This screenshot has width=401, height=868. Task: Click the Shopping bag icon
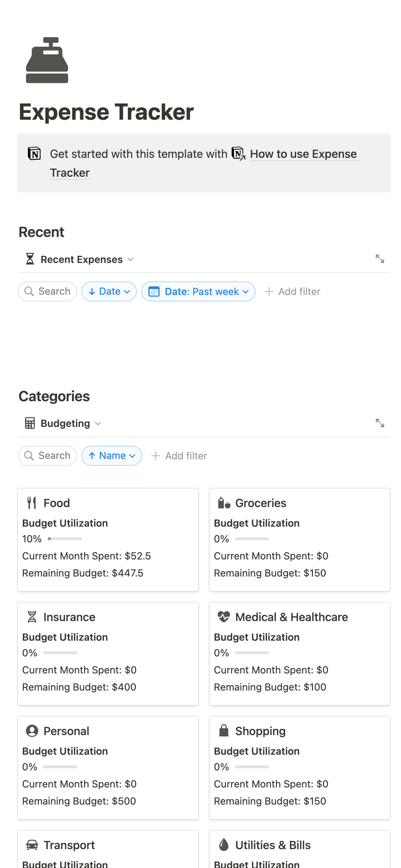pos(224,730)
